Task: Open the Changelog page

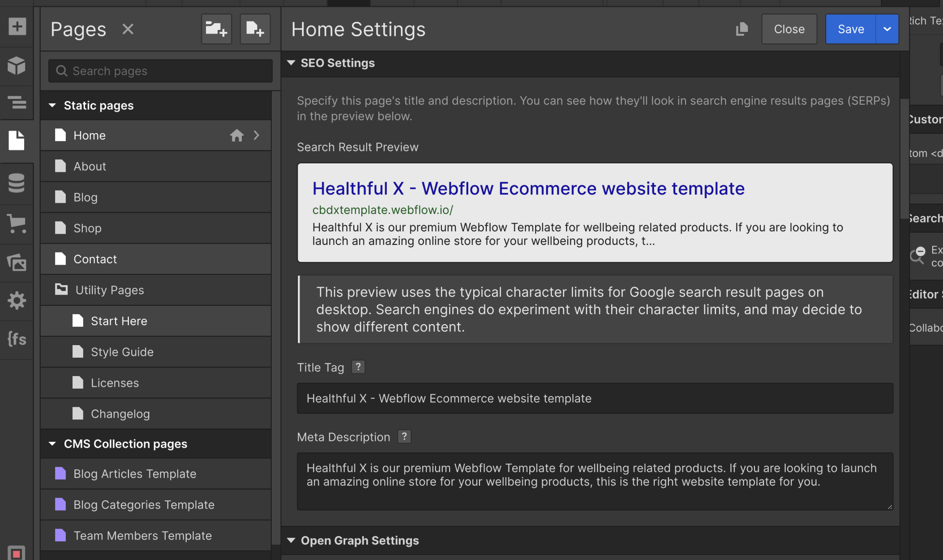Action: (155, 414)
